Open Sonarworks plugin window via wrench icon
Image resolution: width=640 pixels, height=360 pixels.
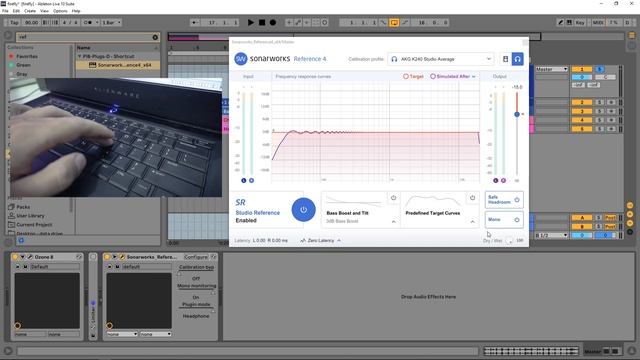click(122, 257)
